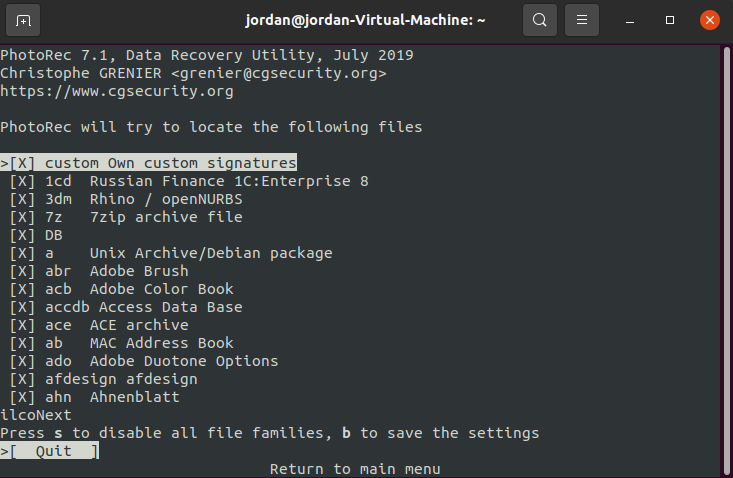
Task: Toggle the ab MAC Address Book checkbox
Action: pyautogui.click(x=22, y=343)
